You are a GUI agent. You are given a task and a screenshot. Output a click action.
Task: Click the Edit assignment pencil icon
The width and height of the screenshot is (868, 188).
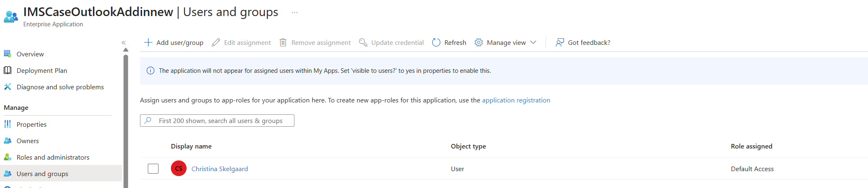click(x=216, y=42)
